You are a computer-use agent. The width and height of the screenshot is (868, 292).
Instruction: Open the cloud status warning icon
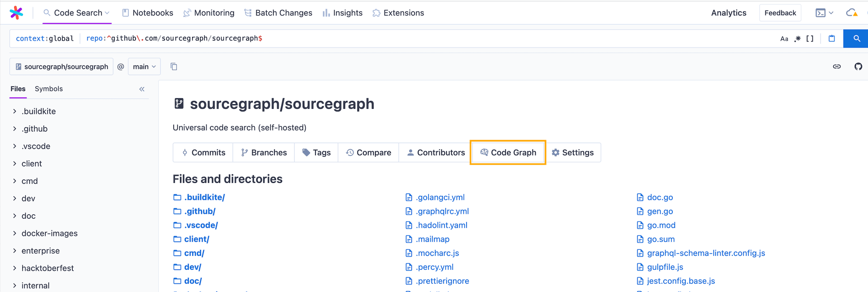click(x=852, y=13)
